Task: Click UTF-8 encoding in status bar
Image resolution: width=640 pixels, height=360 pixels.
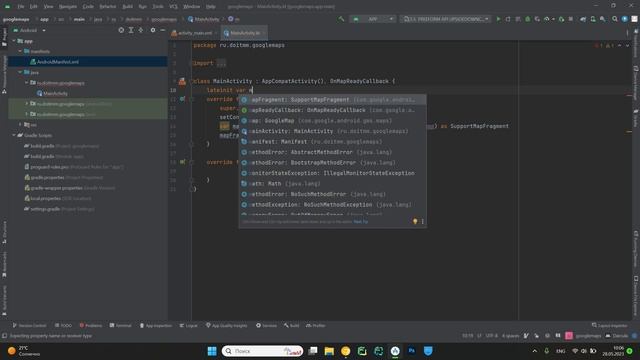Action: (x=491, y=336)
